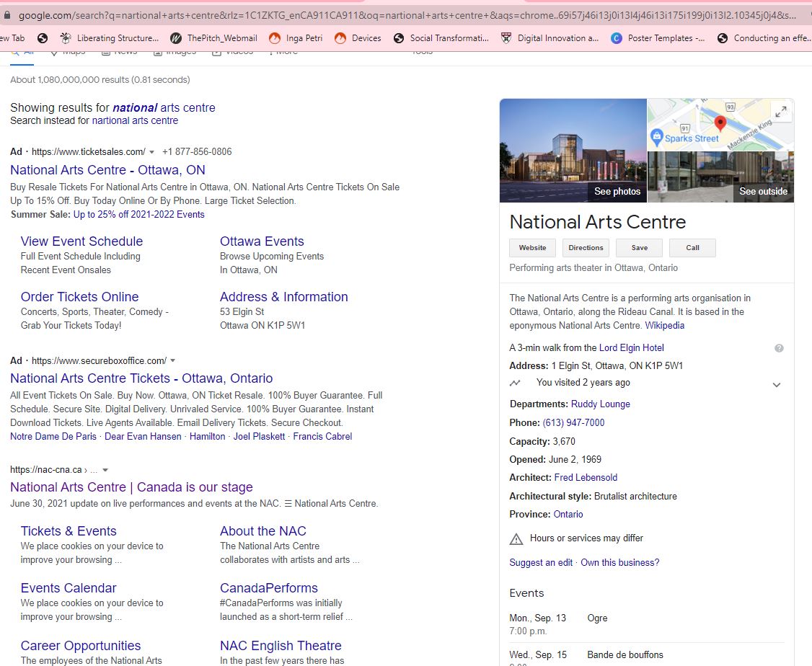The height and width of the screenshot is (666, 812).
Task: Click Sparks Street shopping marker on map
Action: pos(657,137)
